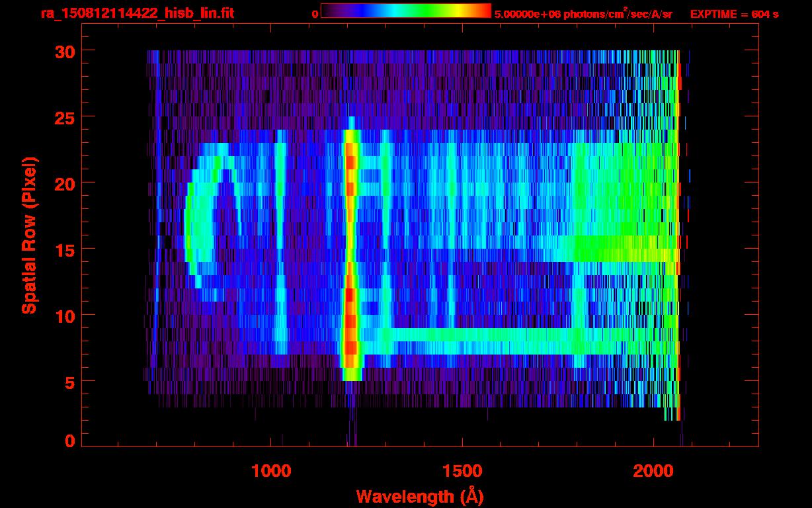Click the file name ra_150812114422_hisb_lin.fit
Viewport: 812px width, 508px height.
point(137,13)
